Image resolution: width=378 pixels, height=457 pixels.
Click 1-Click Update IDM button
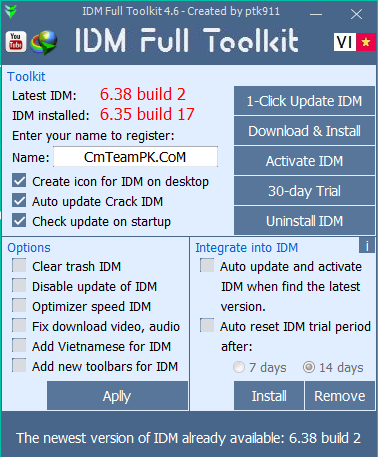click(304, 101)
